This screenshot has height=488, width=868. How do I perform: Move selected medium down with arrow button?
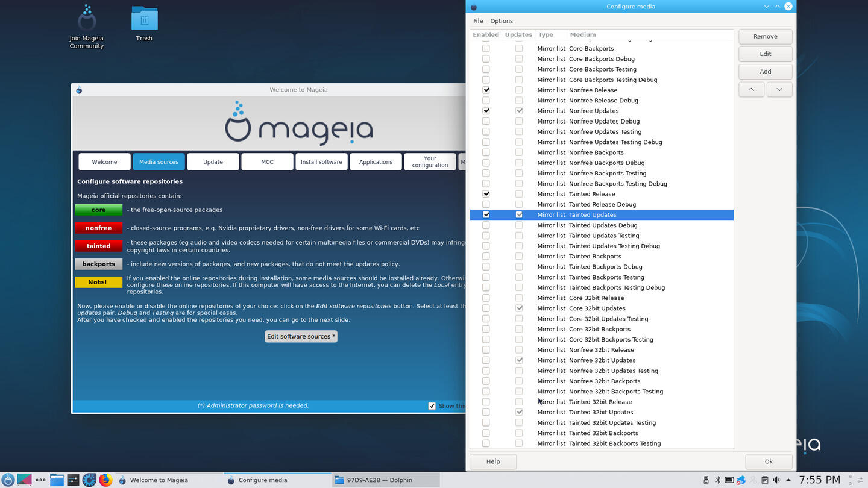tap(779, 89)
